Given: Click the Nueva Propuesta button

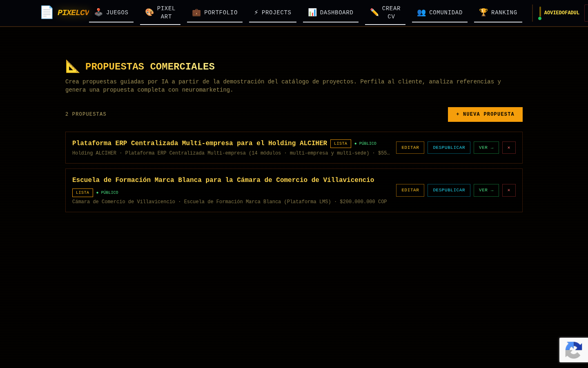Looking at the screenshot, I should pyautogui.click(x=485, y=114).
